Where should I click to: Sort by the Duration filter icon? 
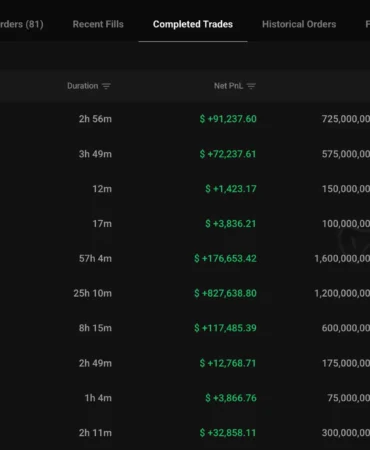pos(106,86)
